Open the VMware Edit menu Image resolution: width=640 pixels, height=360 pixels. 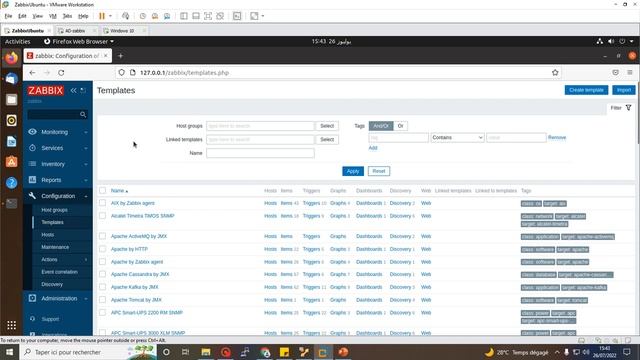pos(22,16)
